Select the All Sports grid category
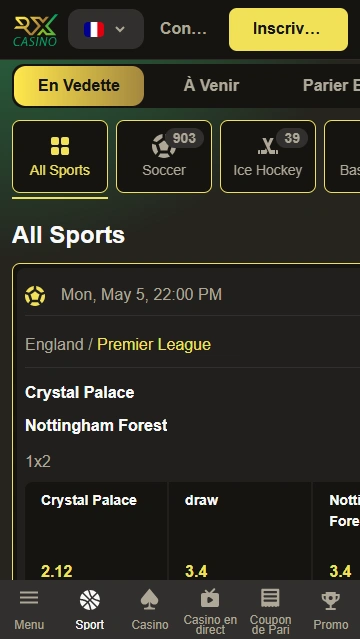 click(60, 156)
